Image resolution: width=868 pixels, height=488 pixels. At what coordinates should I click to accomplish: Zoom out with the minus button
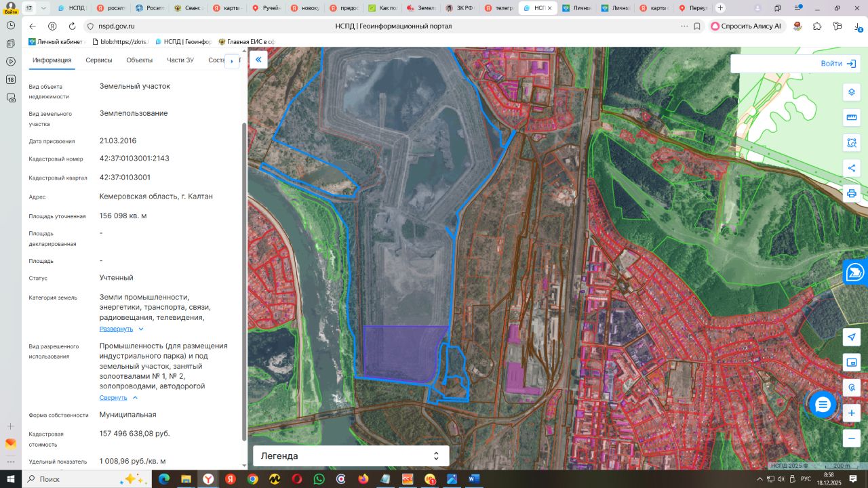pyautogui.click(x=852, y=438)
